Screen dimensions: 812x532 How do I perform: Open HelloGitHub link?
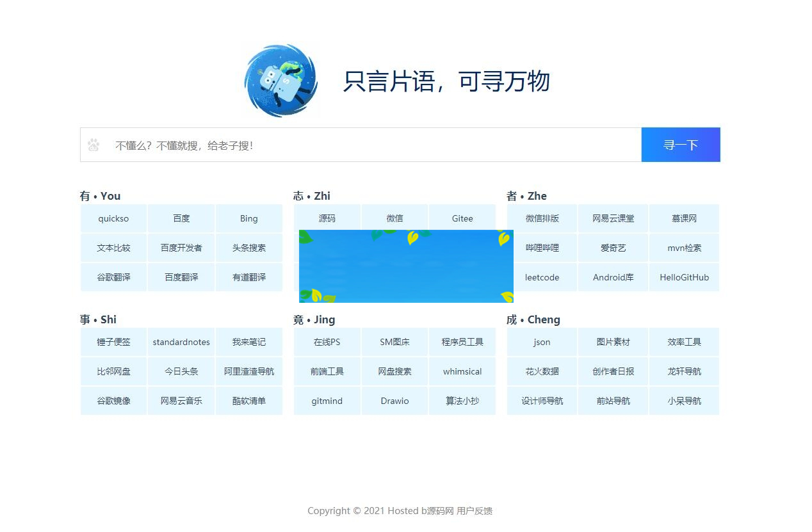click(684, 277)
